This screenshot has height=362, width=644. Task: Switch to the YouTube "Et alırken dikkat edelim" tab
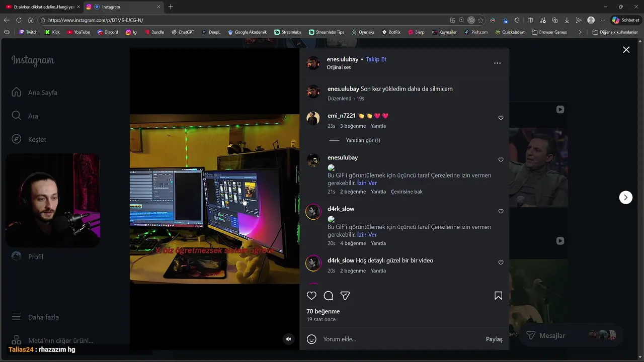[x=42, y=7]
